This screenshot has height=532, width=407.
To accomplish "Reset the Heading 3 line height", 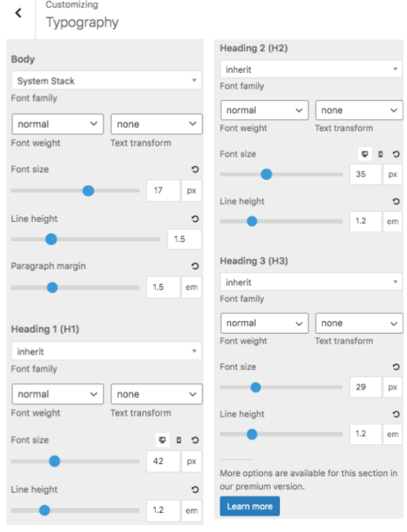I will (396, 414).
